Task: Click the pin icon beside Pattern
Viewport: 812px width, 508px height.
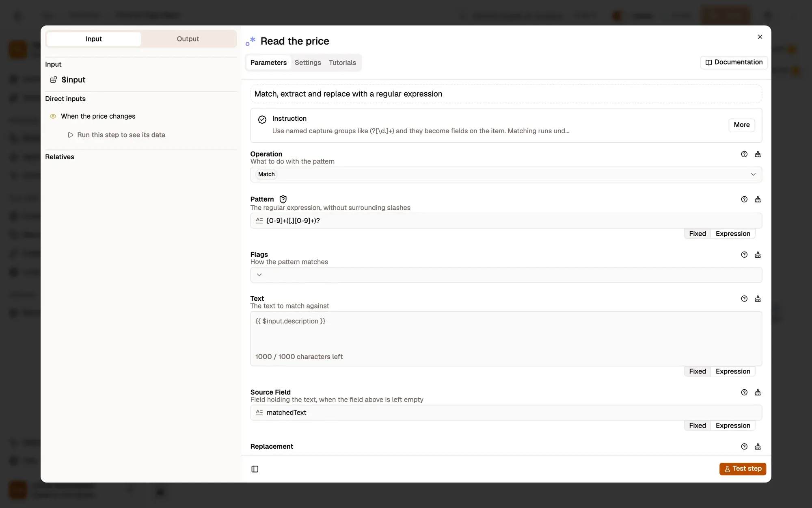Action: point(758,200)
